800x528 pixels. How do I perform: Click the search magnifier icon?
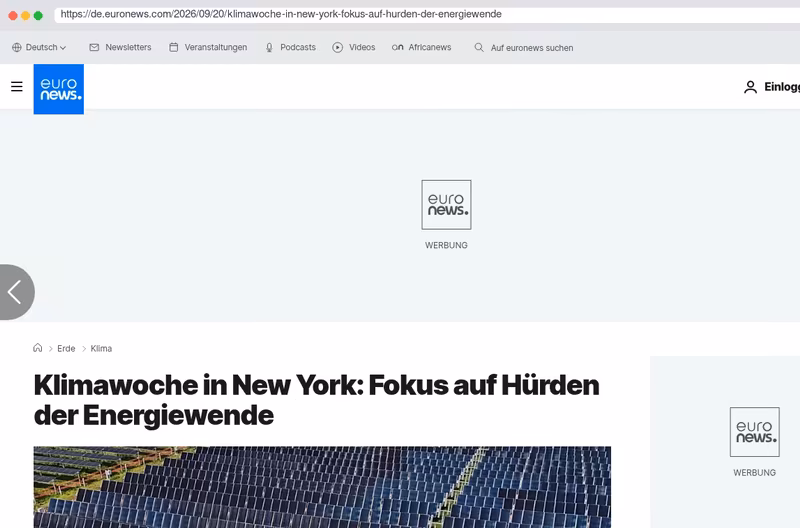479,47
